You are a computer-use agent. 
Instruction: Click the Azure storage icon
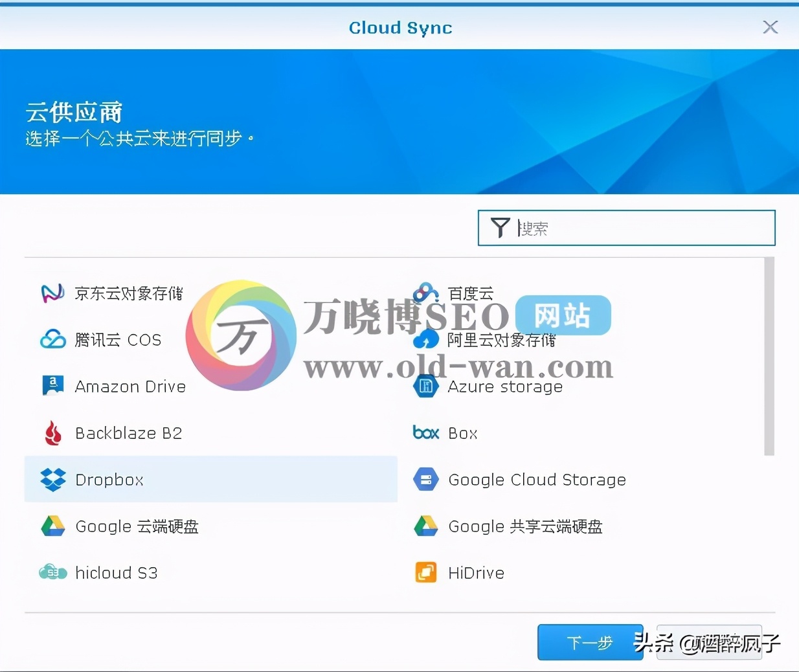425,386
